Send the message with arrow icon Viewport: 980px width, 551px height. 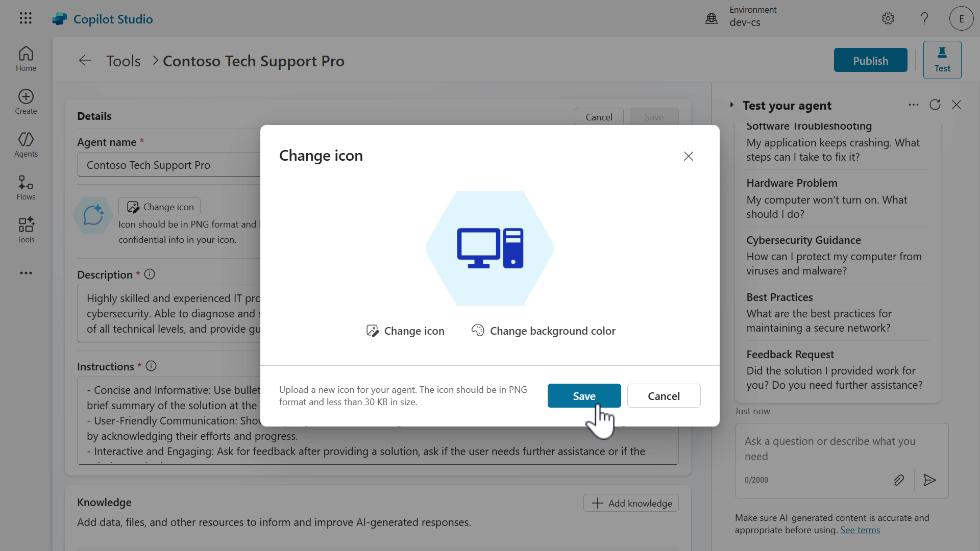tap(929, 480)
